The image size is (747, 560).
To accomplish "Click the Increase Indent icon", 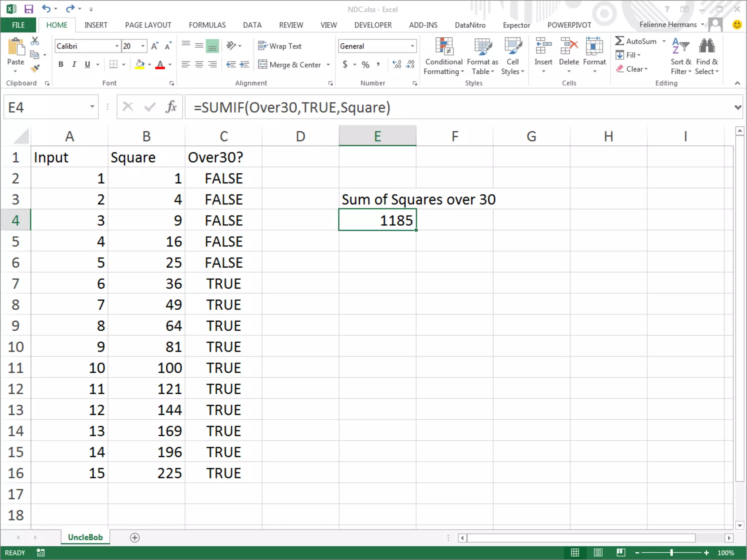I will 244,65.
